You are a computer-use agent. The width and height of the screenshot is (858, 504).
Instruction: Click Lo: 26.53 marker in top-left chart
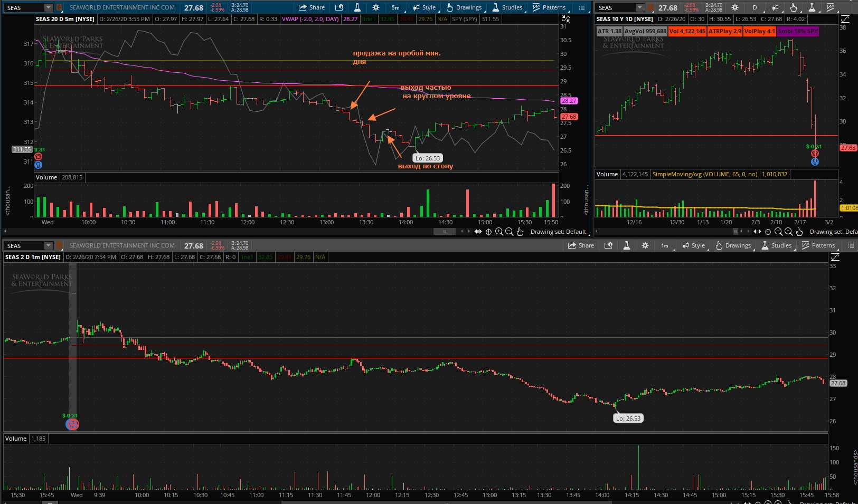(427, 158)
